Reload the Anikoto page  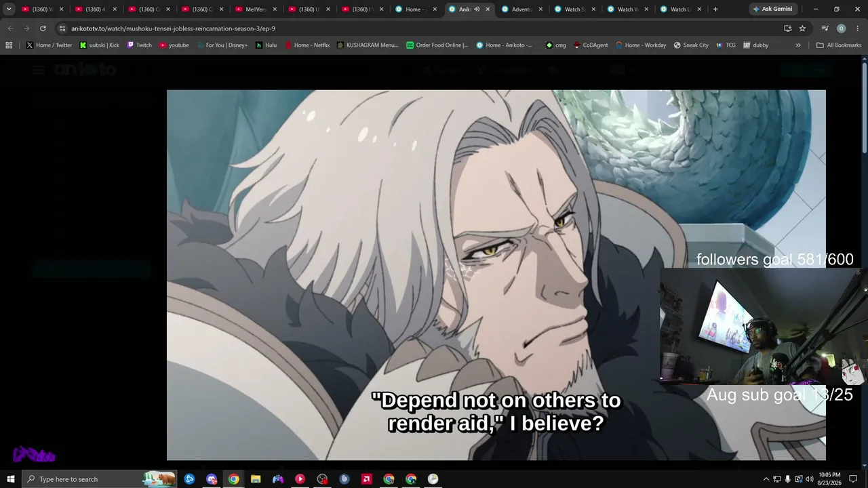pos(43,28)
